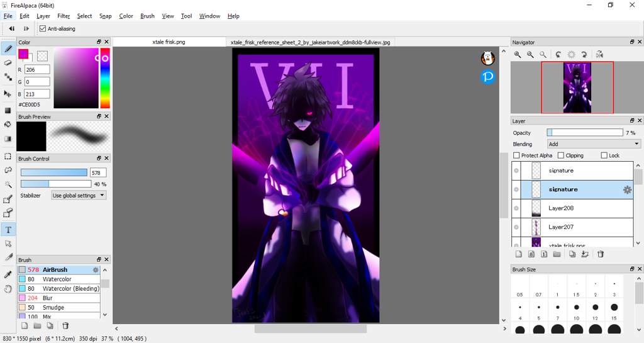Image resolution: width=644 pixels, height=343 pixels.
Task: Open the Stabilizer settings dropdown
Action: (x=79, y=196)
